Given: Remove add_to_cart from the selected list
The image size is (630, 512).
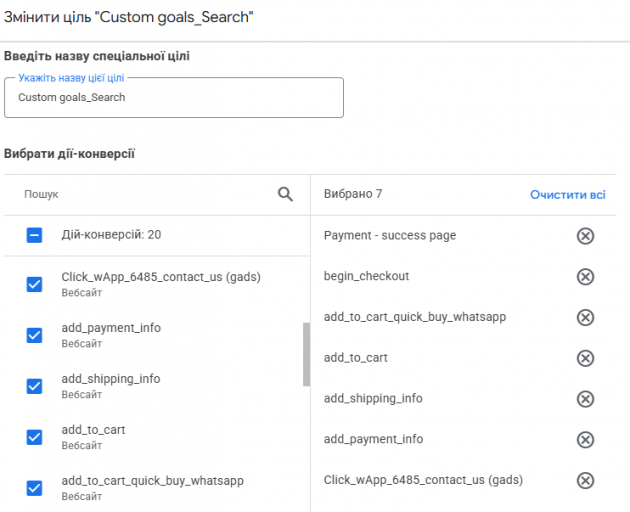Looking at the screenshot, I should (585, 358).
